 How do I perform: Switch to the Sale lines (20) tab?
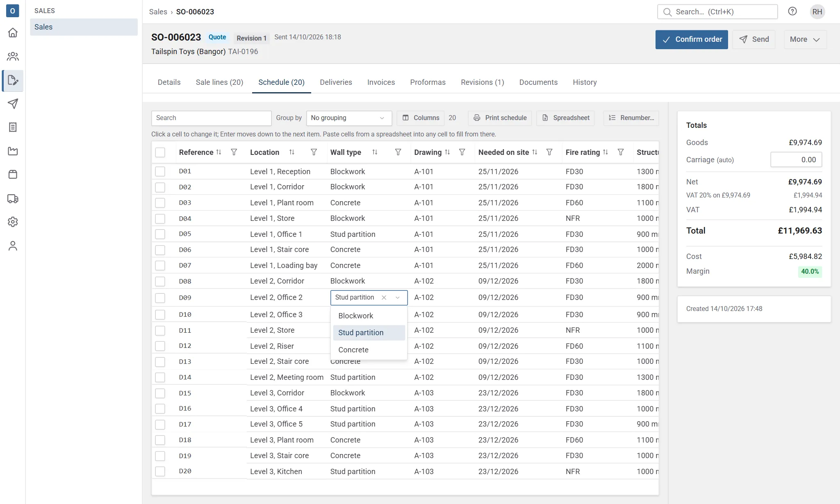click(219, 82)
